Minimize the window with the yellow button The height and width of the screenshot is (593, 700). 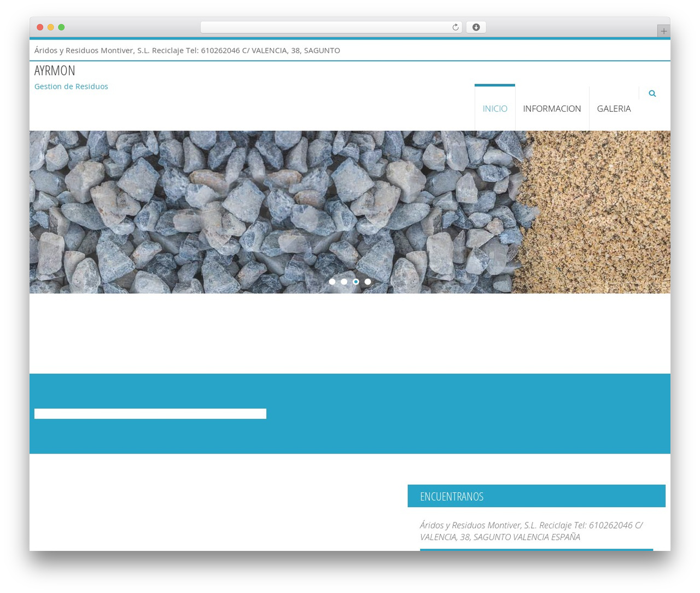(x=50, y=27)
